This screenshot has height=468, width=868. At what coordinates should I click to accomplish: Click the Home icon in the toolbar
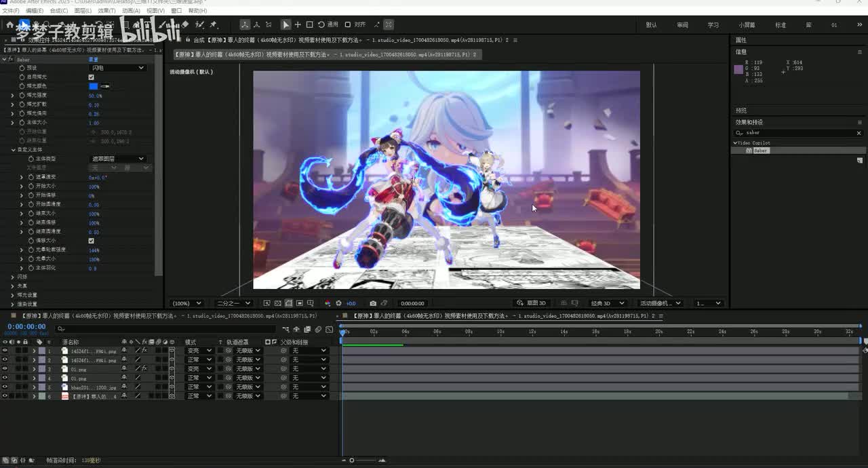click(x=10, y=25)
